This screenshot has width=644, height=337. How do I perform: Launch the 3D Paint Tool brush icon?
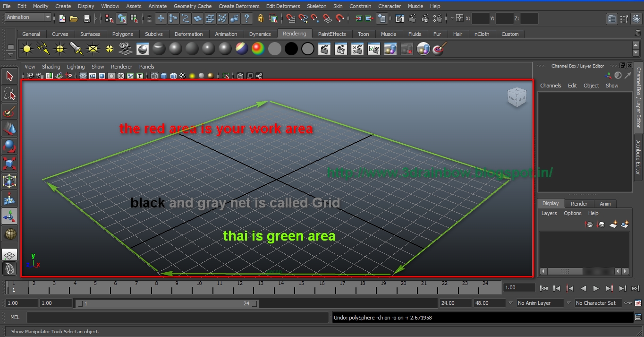click(x=440, y=49)
